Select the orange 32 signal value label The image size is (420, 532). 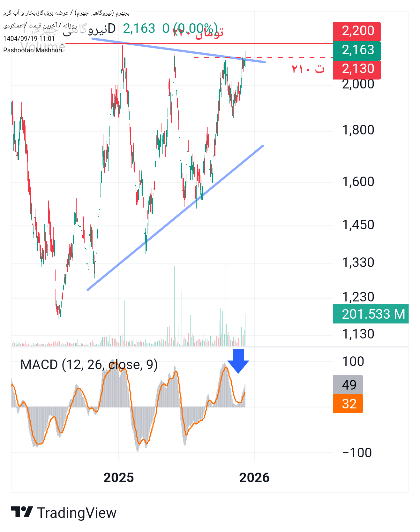[348, 404]
